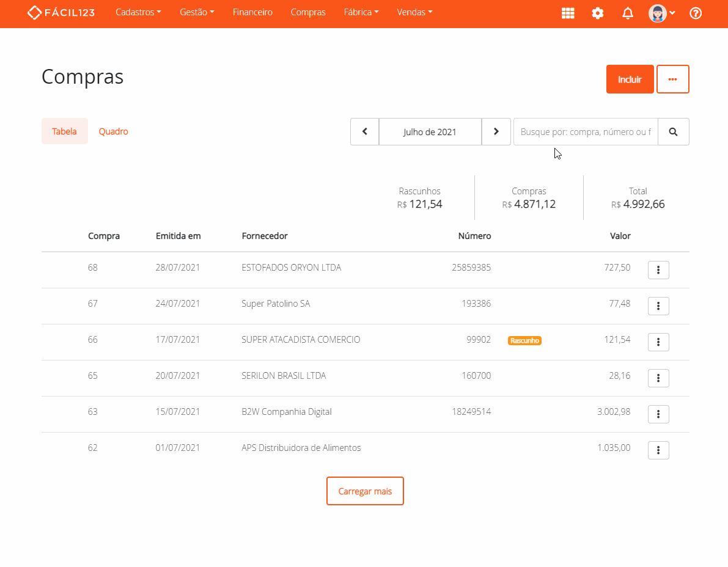Open notifications bell icon

pyautogui.click(x=628, y=13)
